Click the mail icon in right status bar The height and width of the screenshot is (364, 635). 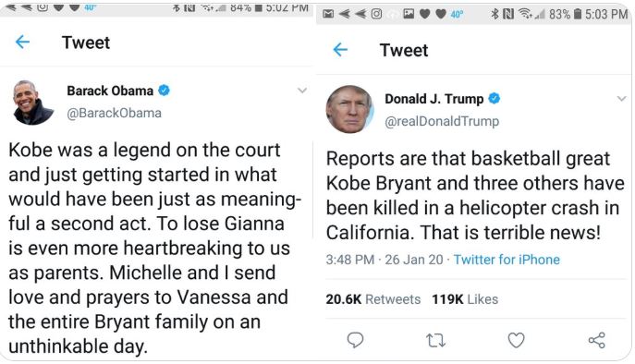click(x=328, y=14)
